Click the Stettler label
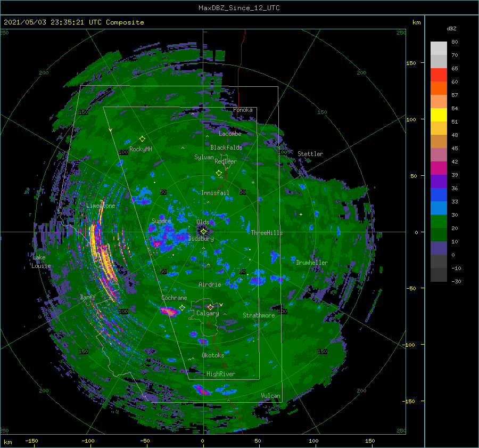The width and height of the screenshot is (479, 448). pos(310,154)
